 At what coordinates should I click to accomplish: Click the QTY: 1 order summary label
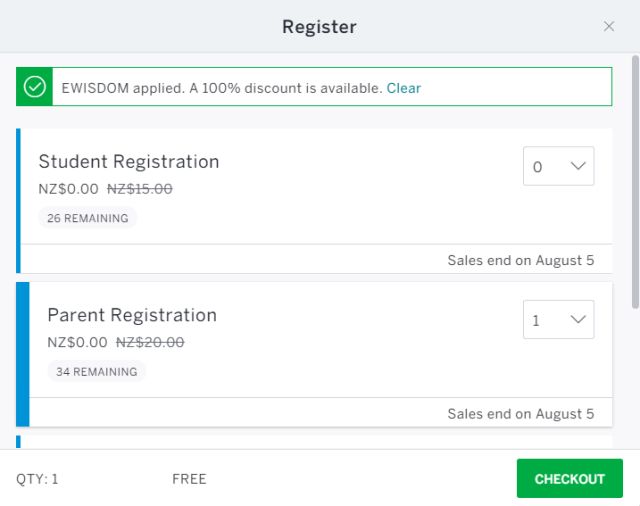(37, 479)
